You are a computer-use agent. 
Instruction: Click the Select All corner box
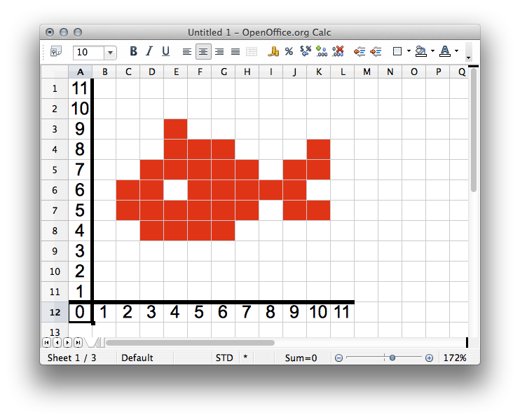pyautogui.click(x=55, y=72)
